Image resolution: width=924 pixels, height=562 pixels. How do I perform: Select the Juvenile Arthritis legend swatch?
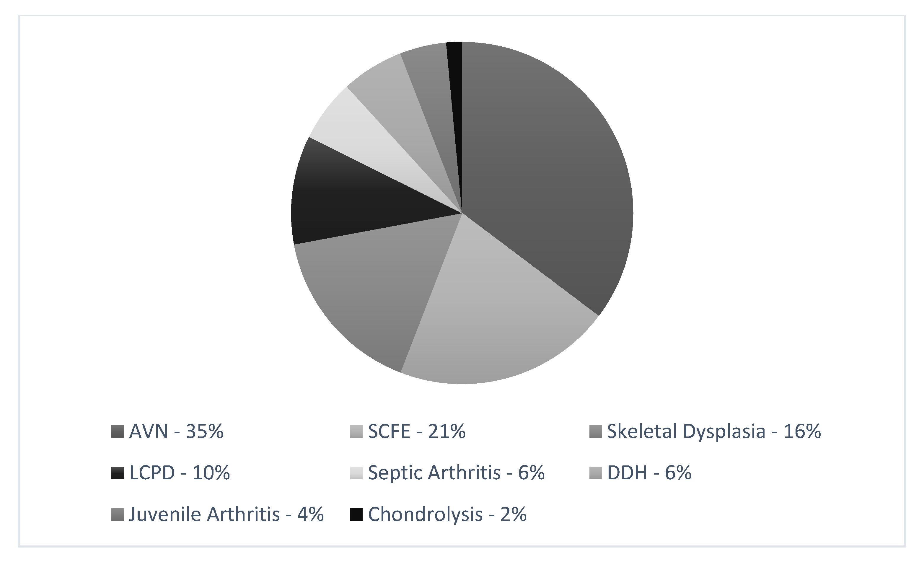click(117, 514)
